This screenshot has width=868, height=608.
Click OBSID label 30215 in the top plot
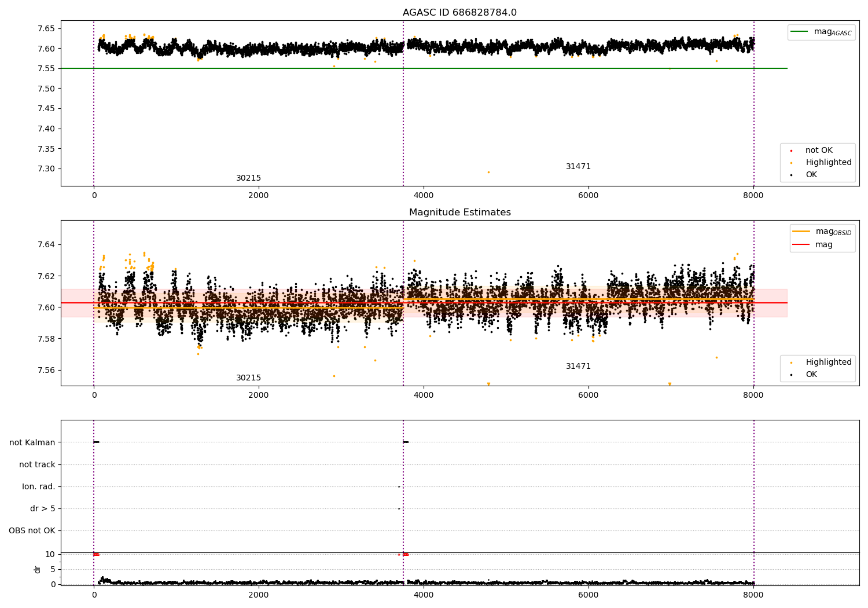pos(248,178)
